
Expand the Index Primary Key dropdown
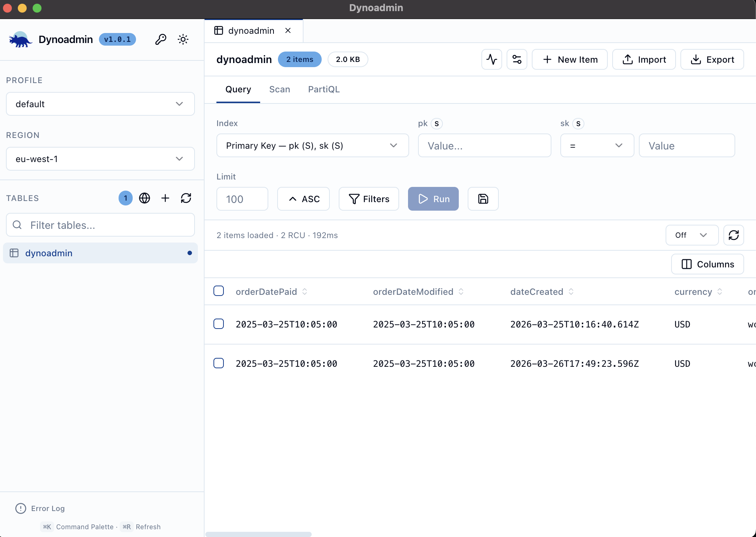pyautogui.click(x=312, y=145)
